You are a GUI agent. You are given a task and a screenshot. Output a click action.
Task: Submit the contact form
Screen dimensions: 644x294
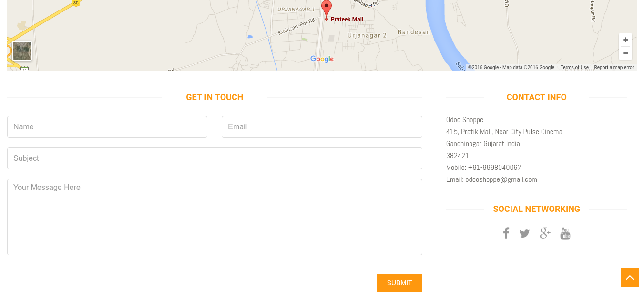click(x=399, y=283)
